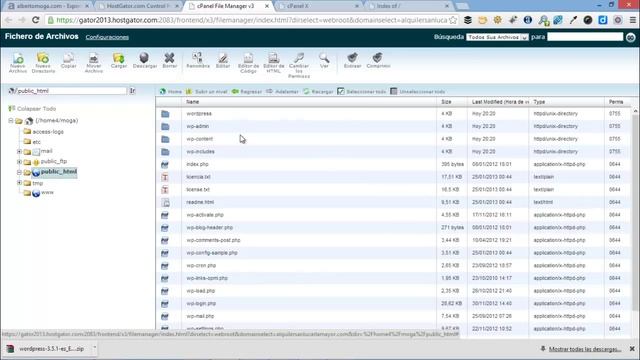Open the Todos Sus Archivos dropdown
The image size is (640, 360).
497,37
